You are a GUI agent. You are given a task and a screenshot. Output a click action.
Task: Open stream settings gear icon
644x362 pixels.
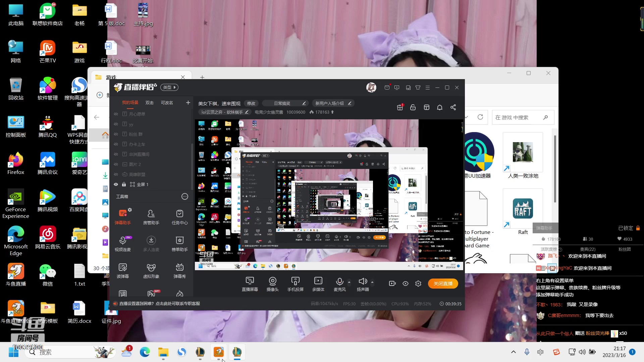[418, 284]
